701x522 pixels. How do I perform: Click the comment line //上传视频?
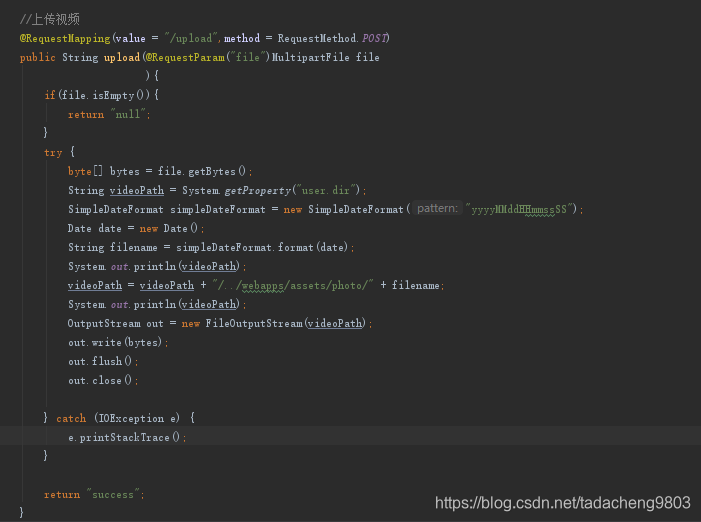click(x=50, y=19)
